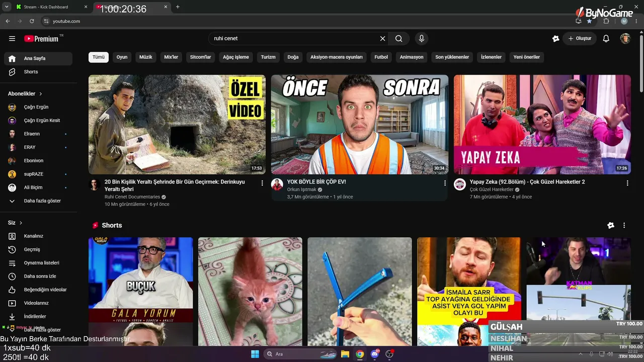644x362 pixels.
Task: Open Shorts shelf options menu
Action: (x=624, y=226)
